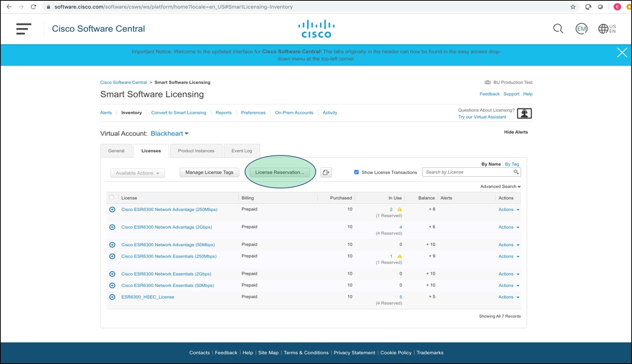Expand Advanced Search
The height and width of the screenshot is (364, 632).
[x=500, y=186]
